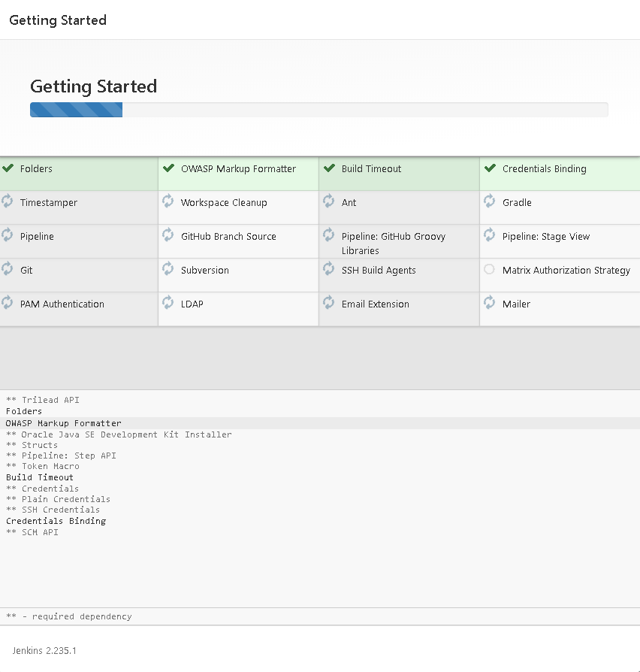Click the Credentials Binding checkmark icon

click(490, 168)
